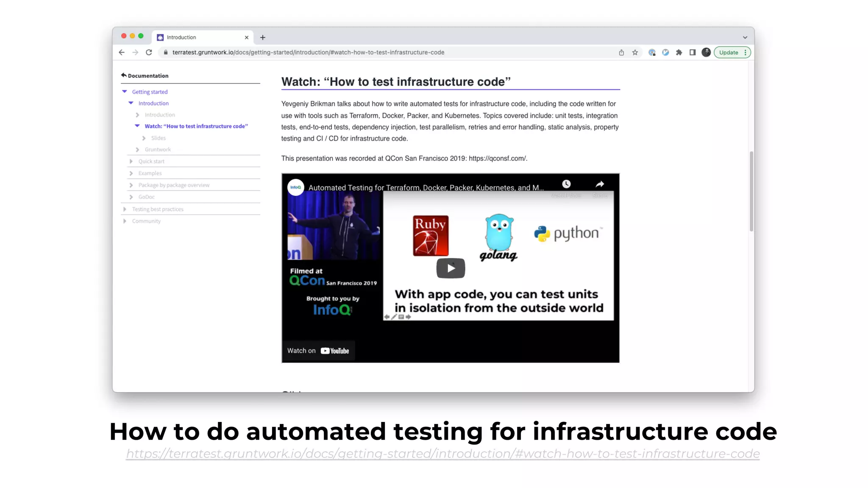This screenshot has height=488, width=868.
Task: Click the lock icon in address bar
Action: (166, 53)
